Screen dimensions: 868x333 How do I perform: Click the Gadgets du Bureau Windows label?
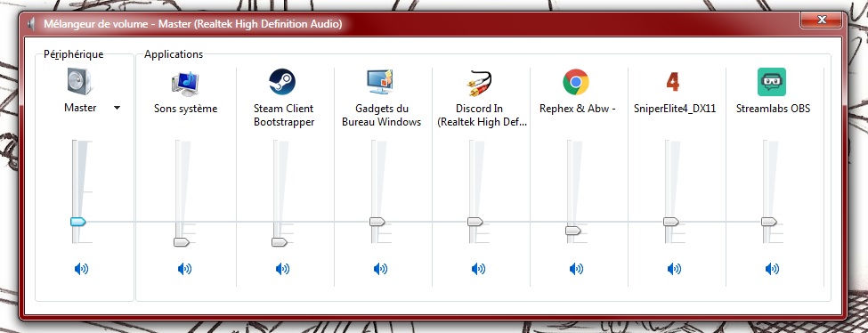point(381,115)
